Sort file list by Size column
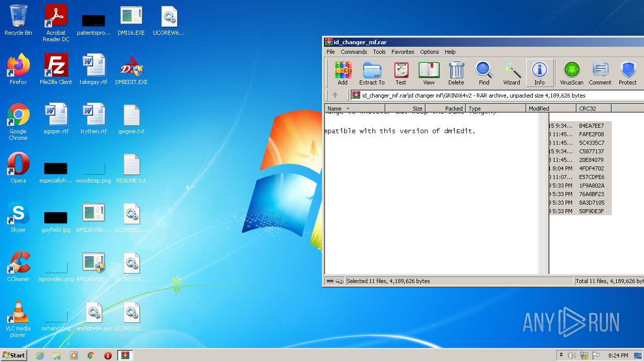This screenshot has height=362, width=644. click(x=406, y=108)
